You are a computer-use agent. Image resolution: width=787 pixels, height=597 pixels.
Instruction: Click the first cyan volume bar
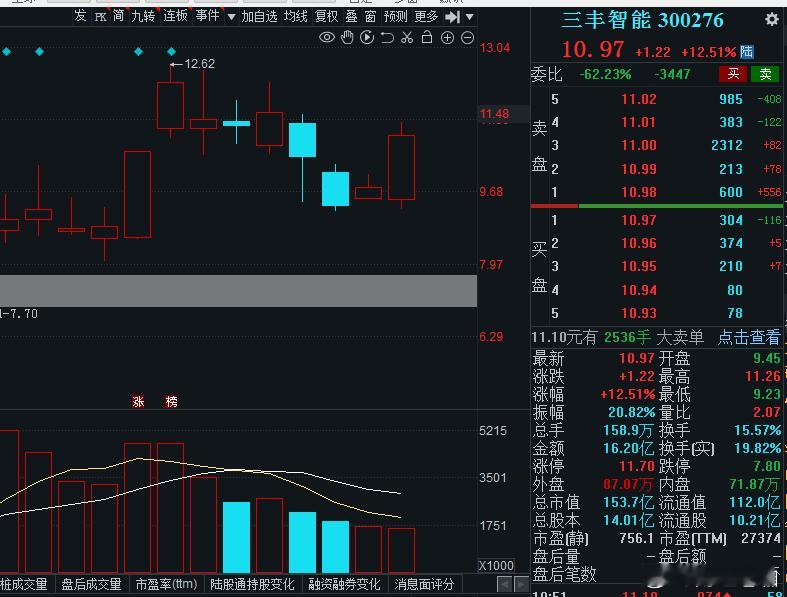(236, 537)
